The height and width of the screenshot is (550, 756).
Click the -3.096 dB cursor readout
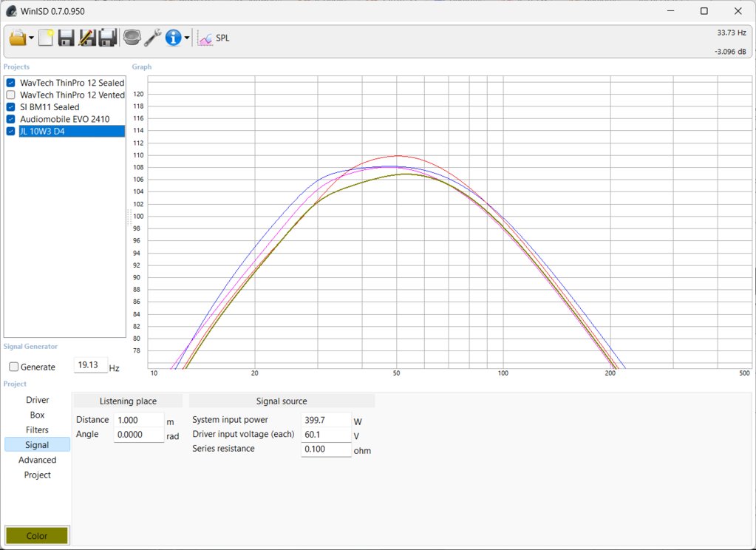point(730,52)
